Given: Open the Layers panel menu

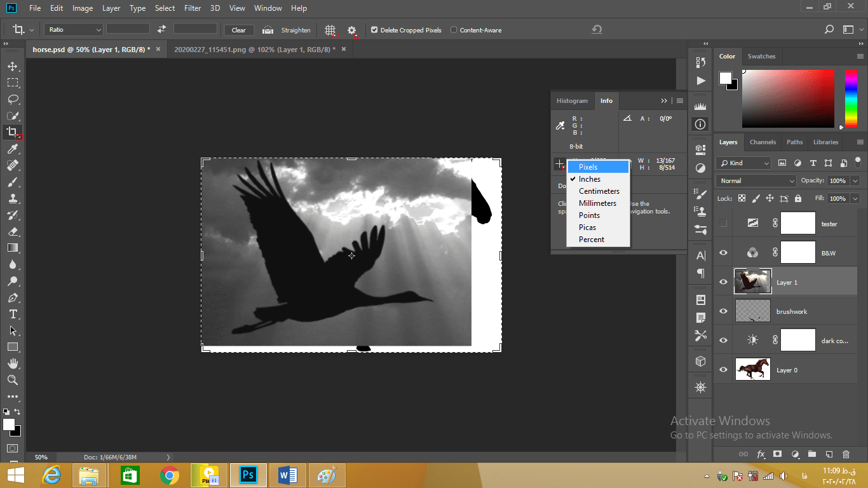Looking at the screenshot, I should 860,142.
